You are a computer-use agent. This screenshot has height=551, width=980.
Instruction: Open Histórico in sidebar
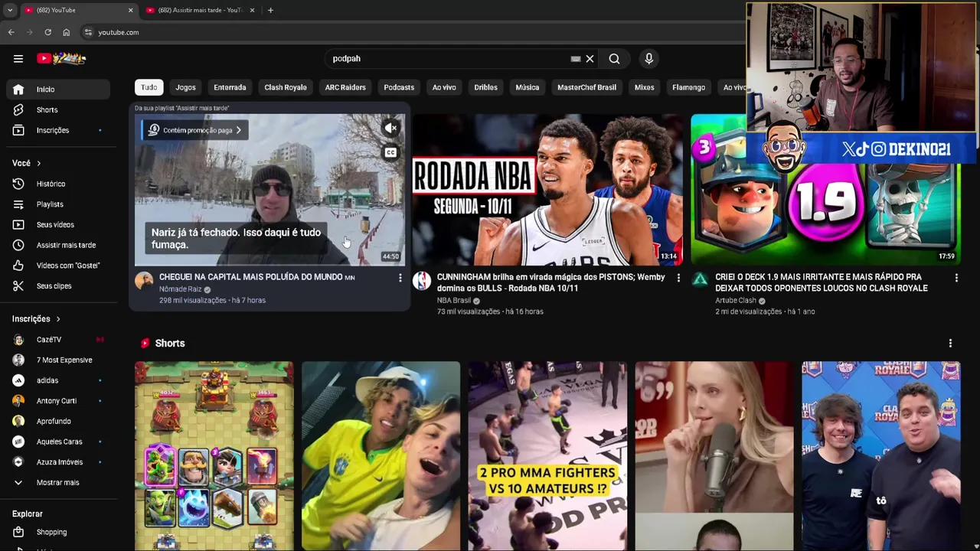[x=58, y=184]
